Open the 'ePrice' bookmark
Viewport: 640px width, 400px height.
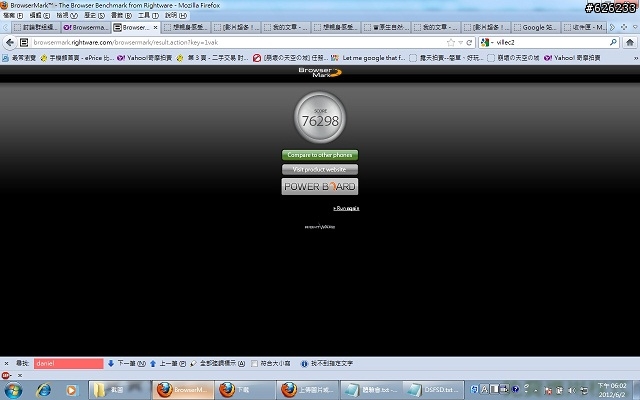tap(77, 58)
